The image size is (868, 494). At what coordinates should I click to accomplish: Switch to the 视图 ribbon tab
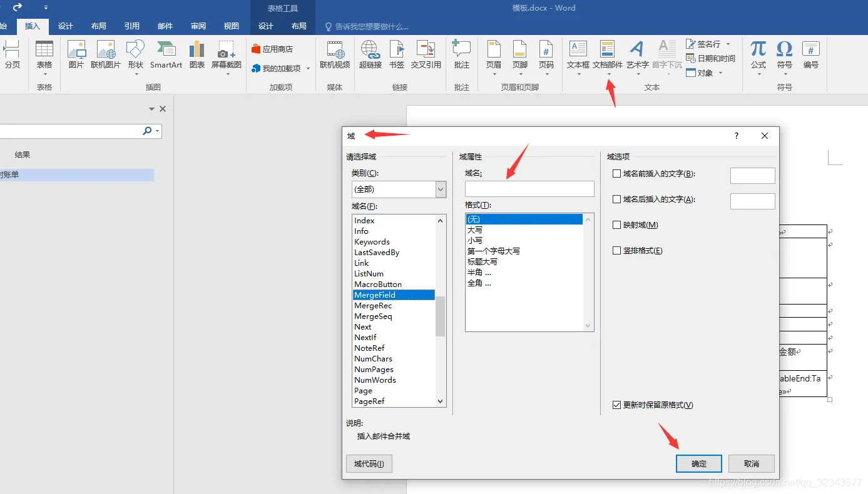232,26
